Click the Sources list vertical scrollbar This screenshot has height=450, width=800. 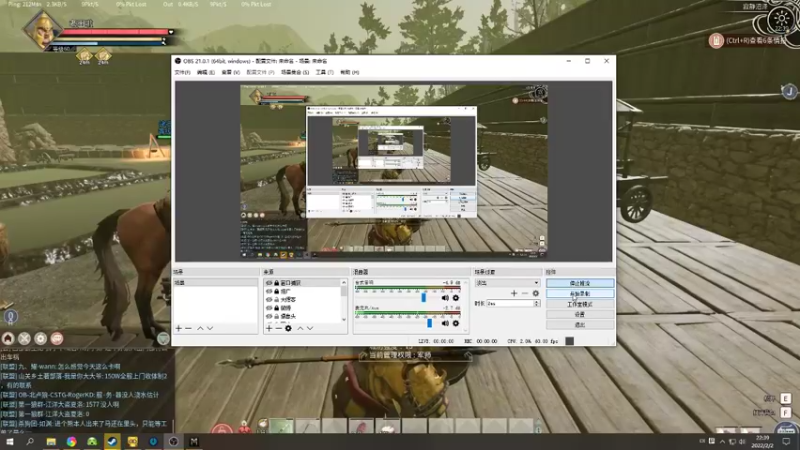pyautogui.click(x=343, y=291)
